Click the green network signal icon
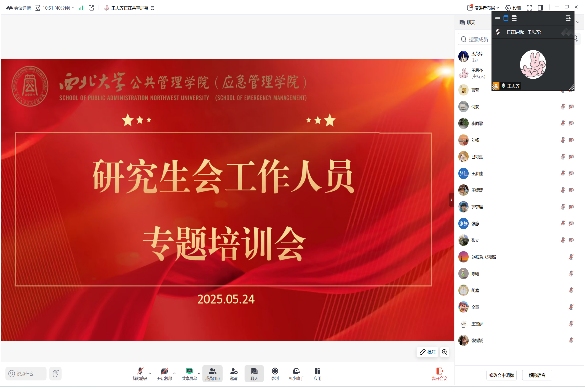 point(81,8)
